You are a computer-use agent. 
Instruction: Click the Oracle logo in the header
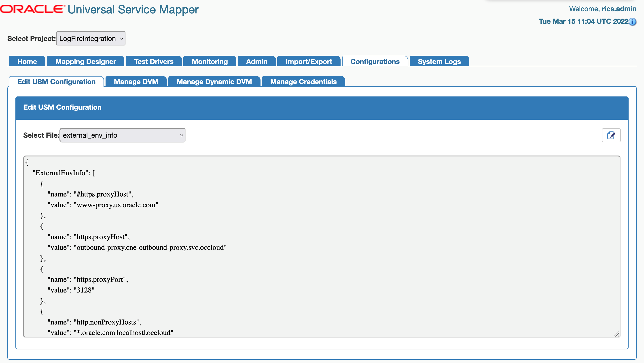tap(32, 9)
